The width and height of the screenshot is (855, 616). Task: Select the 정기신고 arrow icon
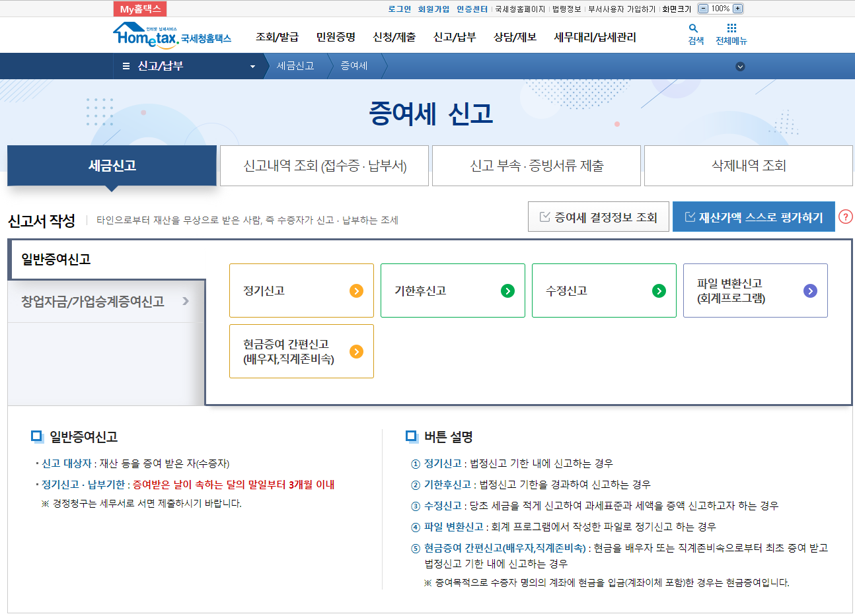coord(357,291)
